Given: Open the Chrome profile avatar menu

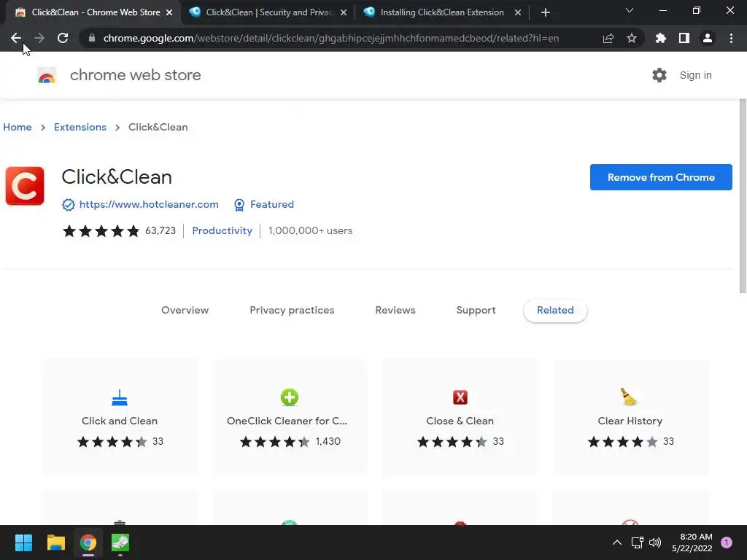Looking at the screenshot, I should click(x=708, y=38).
